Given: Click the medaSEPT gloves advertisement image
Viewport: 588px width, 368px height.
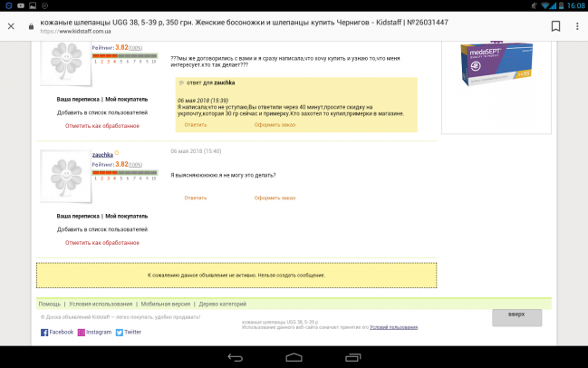Looking at the screenshot, I should 496,63.
